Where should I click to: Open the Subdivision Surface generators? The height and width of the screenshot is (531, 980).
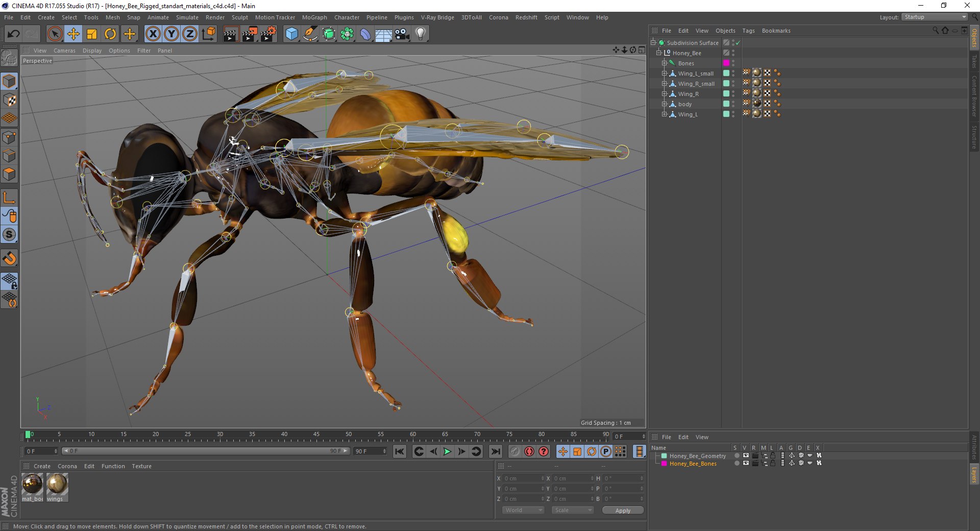pos(329,34)
